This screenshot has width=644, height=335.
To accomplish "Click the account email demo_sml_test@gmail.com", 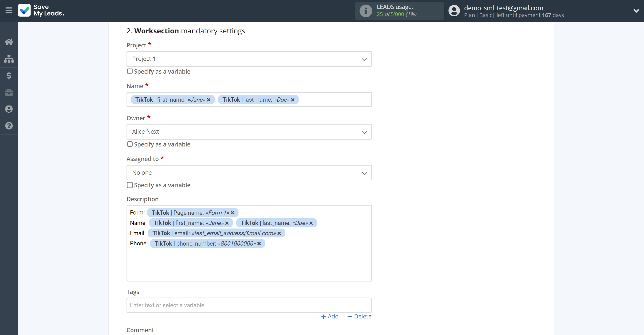I will [x=503, y=8].
